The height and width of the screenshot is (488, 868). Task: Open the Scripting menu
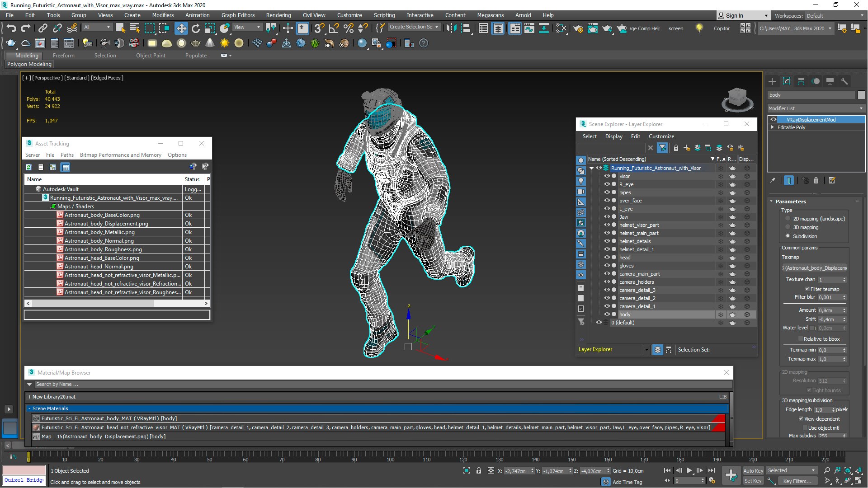click(384, 15)
